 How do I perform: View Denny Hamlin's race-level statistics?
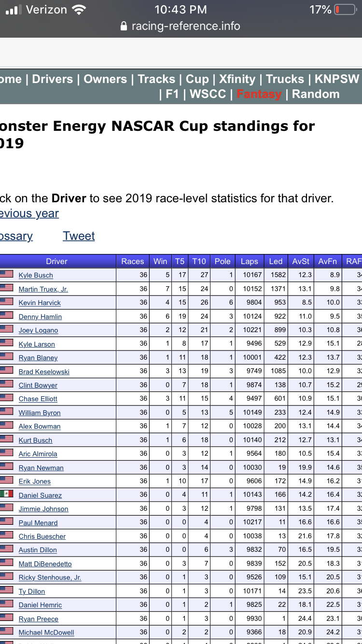point(40,317)
